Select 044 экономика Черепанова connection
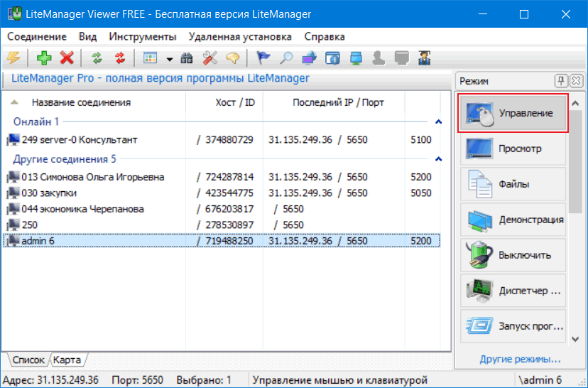Viewport: 588px width, 388px height. (222, 209)
